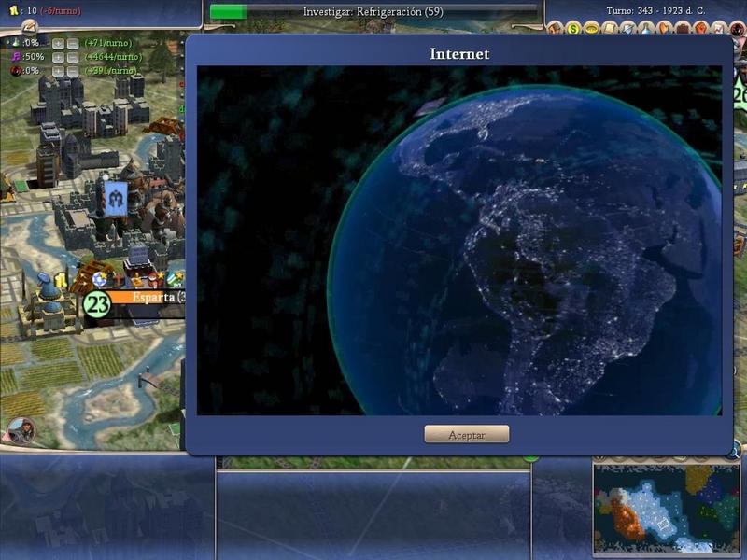Image resolution: width=747 pixels, height=560 pixels.
Task: Increase the science rate with plus button
Action: (x=58, y=43)
